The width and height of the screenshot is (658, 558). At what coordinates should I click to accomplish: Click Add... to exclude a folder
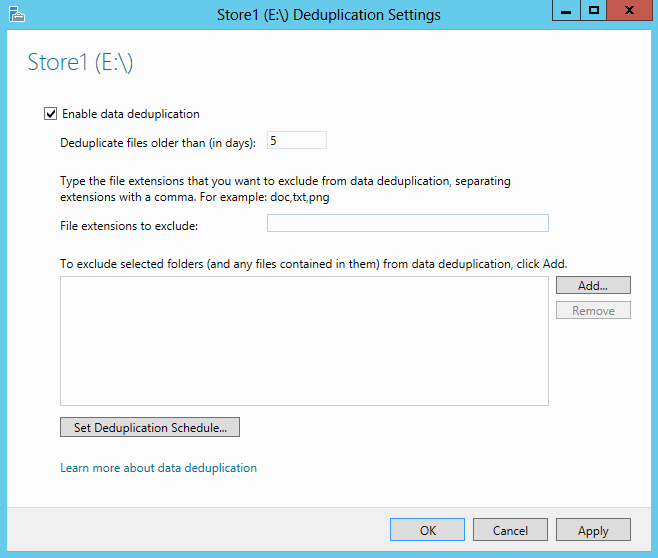(593, 285)
